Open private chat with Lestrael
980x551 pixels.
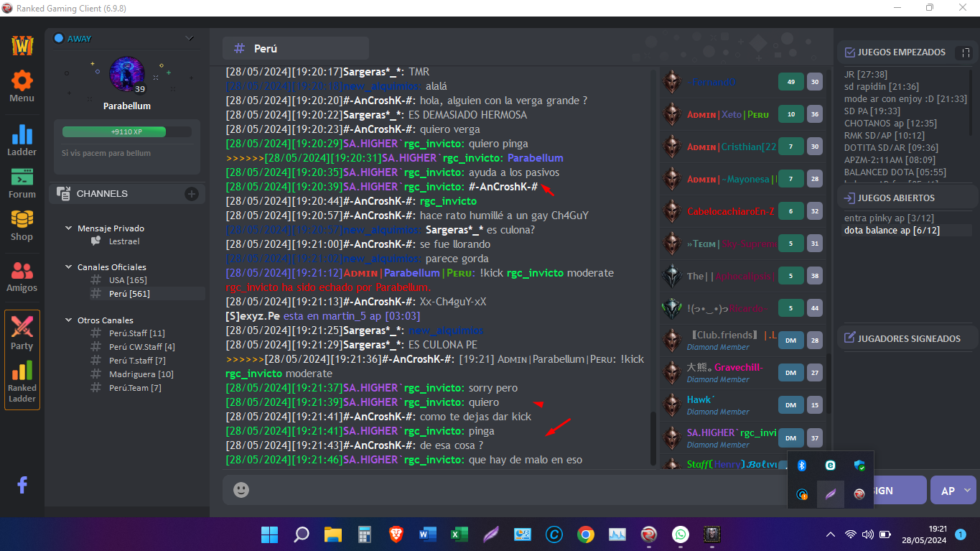coord(124,241)
